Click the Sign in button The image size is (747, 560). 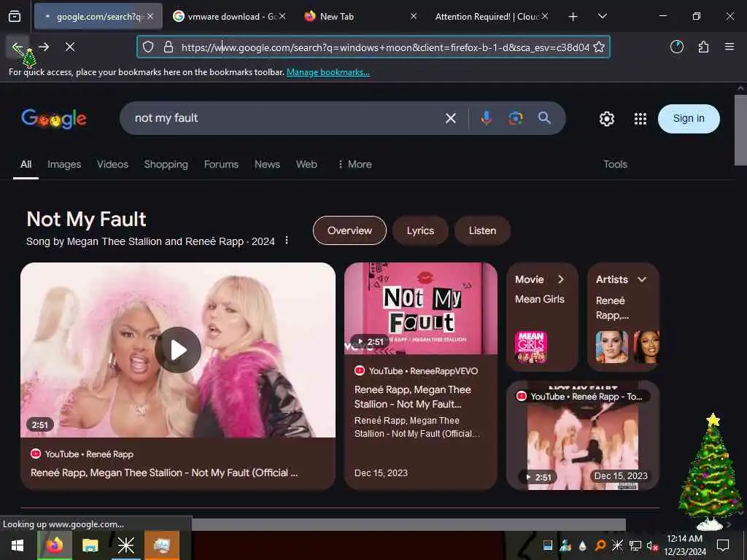coord(689,119)
